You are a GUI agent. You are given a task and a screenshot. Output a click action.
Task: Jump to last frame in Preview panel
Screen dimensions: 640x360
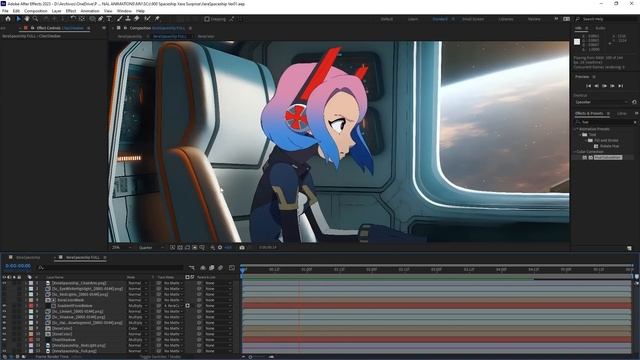(x=620, y=86)
